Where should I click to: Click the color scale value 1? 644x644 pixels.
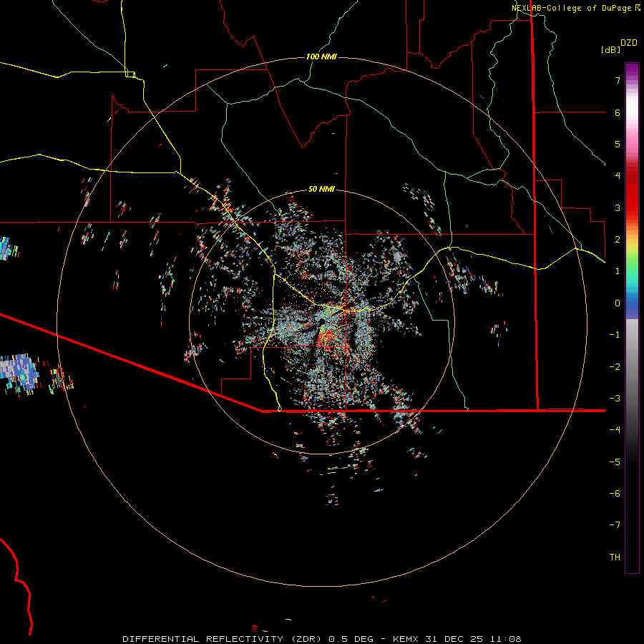click(618, 271)
